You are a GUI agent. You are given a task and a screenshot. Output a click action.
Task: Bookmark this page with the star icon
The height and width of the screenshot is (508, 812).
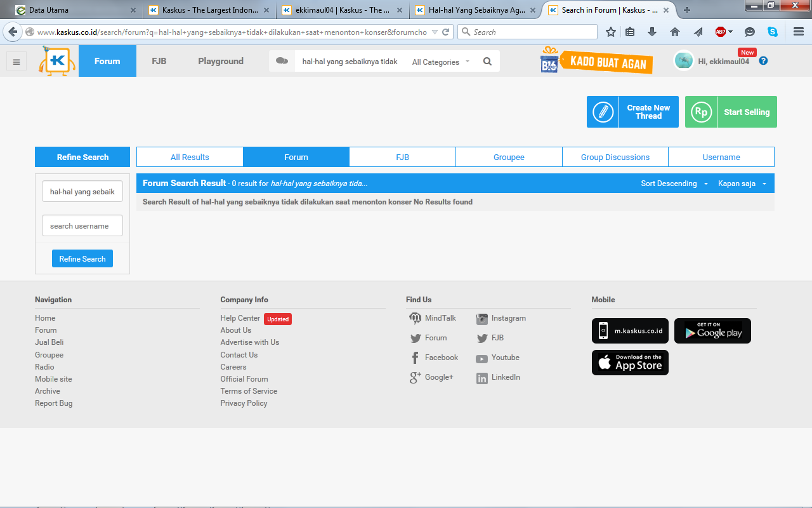pos(610,32)
